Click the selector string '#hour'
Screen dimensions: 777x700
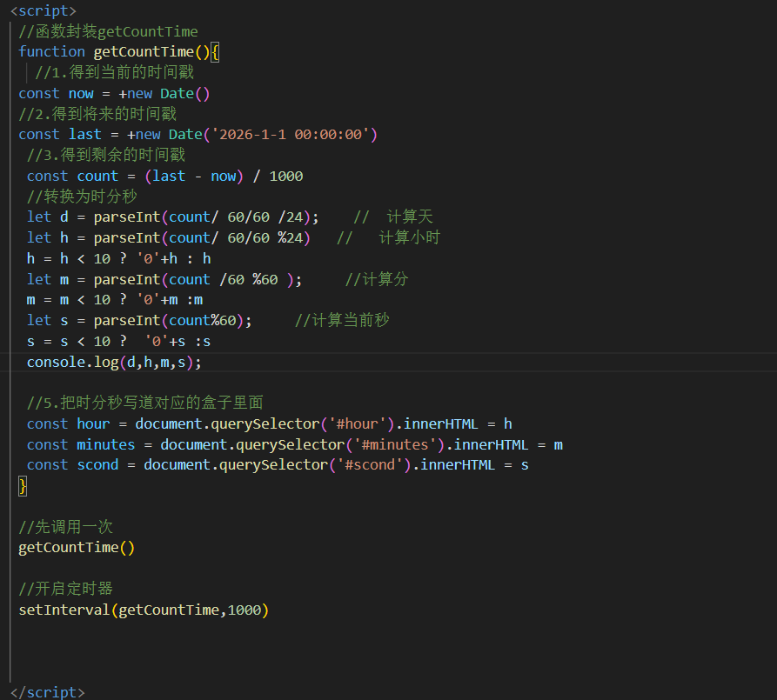358,424
